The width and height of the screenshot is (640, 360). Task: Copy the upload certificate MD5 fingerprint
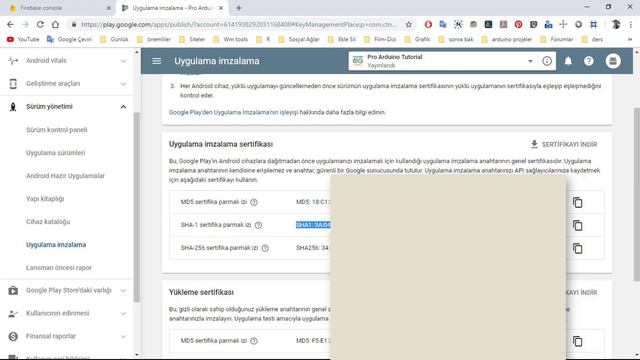click(577, 341)
